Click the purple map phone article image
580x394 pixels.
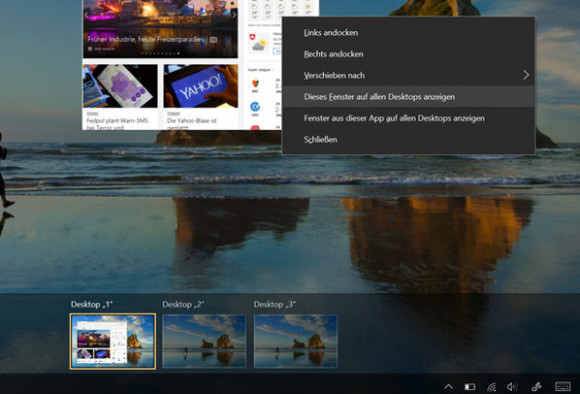pyautogui.click(x=120, y=86)
